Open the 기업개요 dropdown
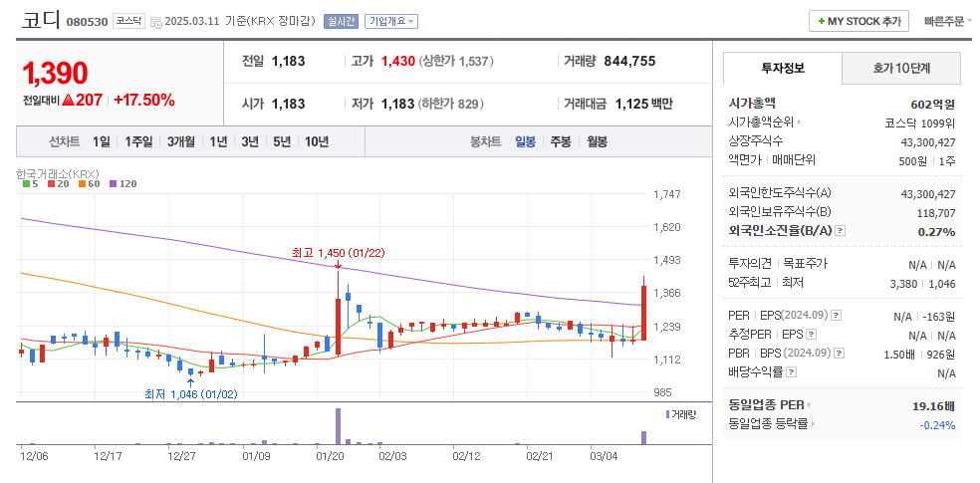 click(x=390, y=21)
